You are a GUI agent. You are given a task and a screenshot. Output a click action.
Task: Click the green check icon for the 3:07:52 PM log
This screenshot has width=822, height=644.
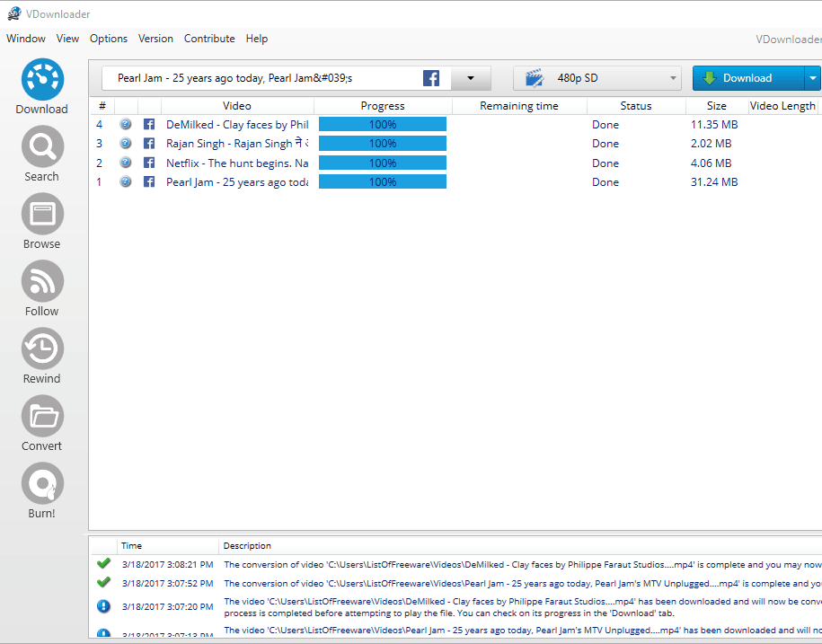click(104, 582)
